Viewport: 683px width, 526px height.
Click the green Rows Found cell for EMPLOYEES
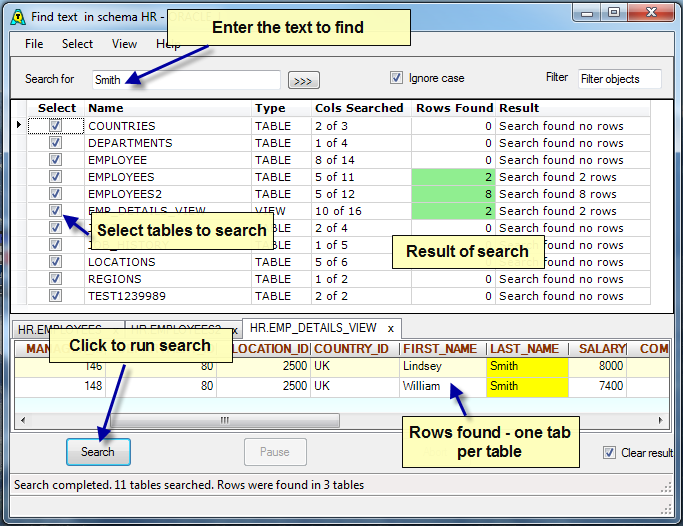click(453, 177)
